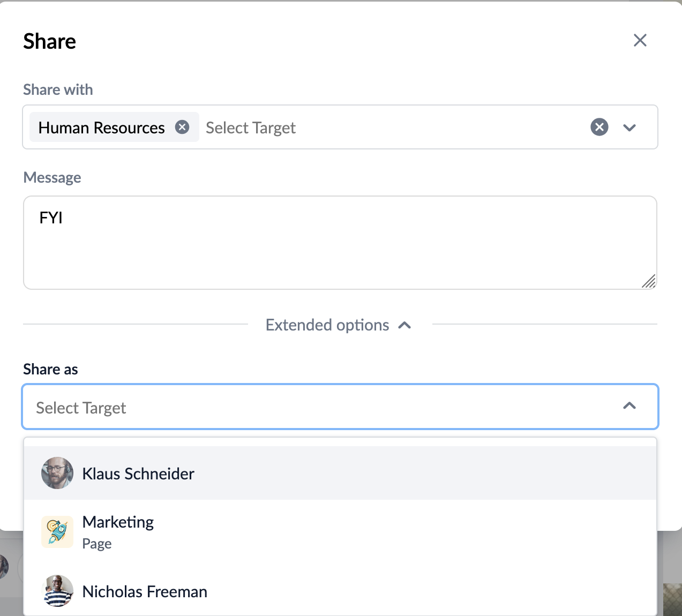This screenshot has width=682, height=616.
Task: Click the 'Share as' label
Action: coord(50,369)
